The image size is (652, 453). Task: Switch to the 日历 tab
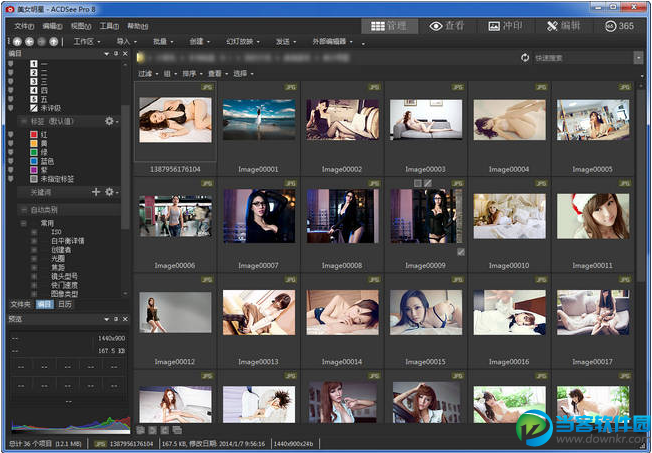[64, 304]
